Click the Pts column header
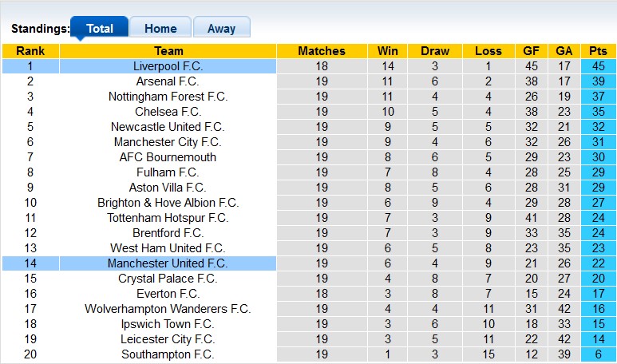Screen dimensions: 617x364 (x=598, y=51)
